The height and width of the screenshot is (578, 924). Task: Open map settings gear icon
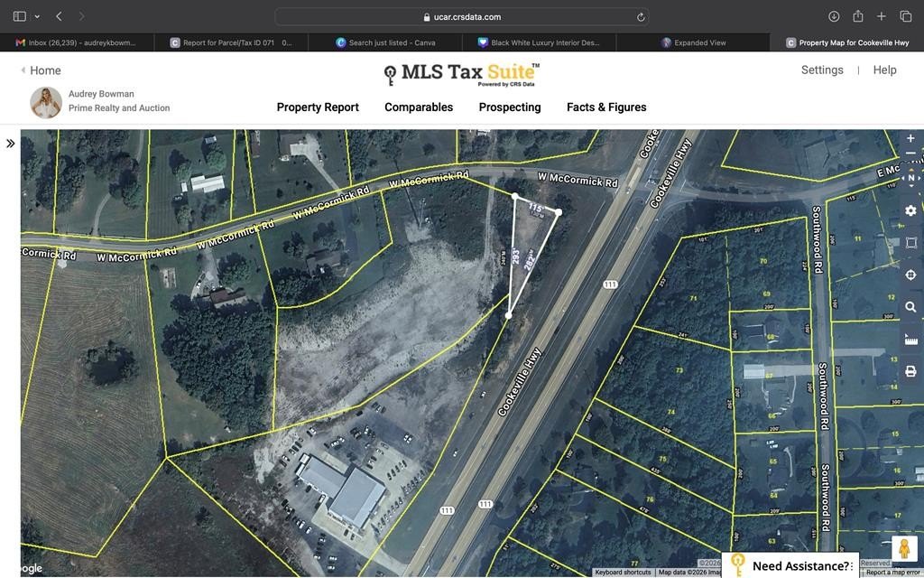910,210
